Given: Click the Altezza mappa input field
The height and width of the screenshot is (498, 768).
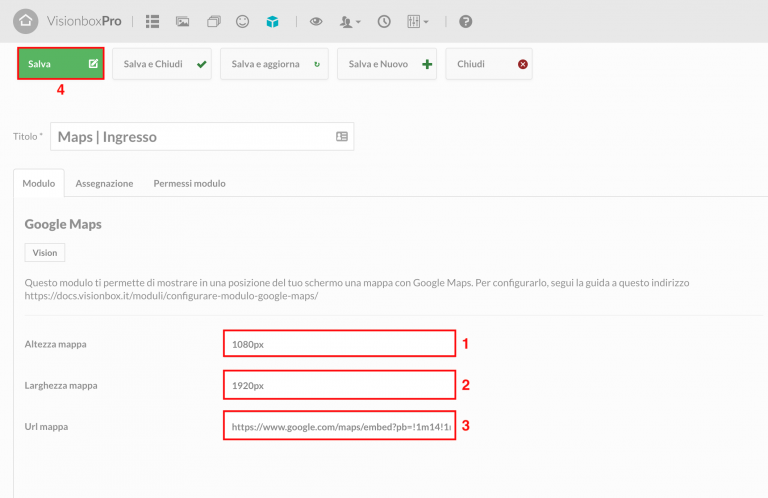Looking at the screenshot, I should [x=339, y=344].
